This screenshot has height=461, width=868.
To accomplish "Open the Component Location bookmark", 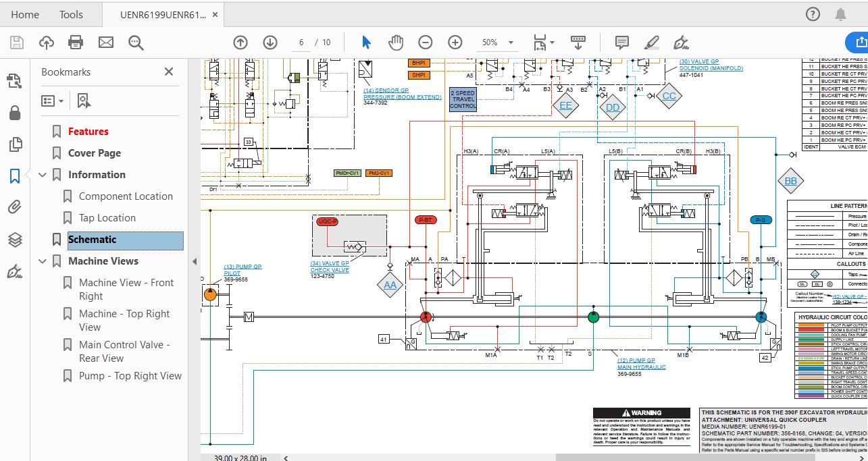I will pyautogui.click(x=126, y=196).
